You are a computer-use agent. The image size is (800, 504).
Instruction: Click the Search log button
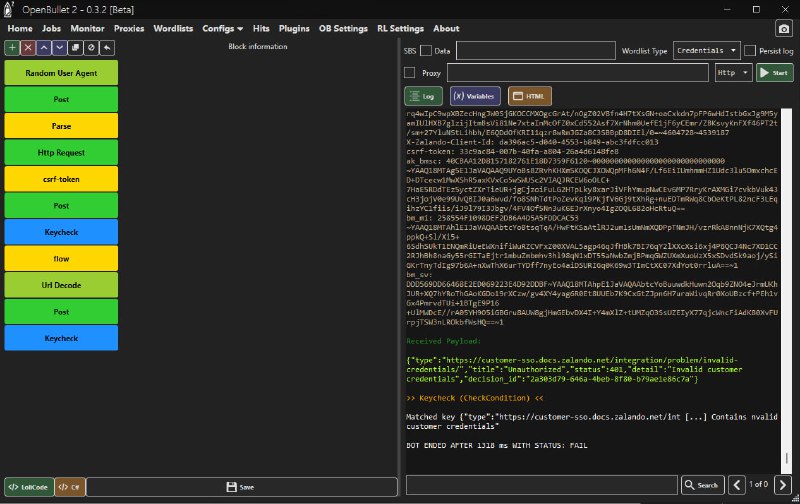point(703,485)
